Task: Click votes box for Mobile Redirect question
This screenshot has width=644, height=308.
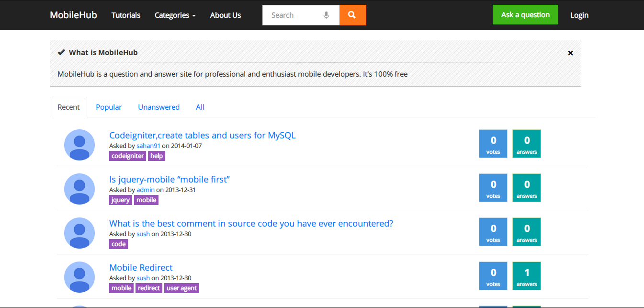Action: tap(493, 276)
